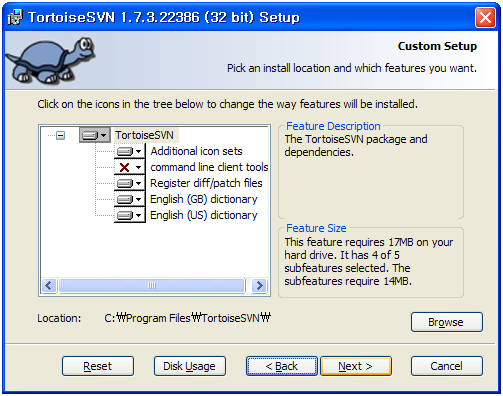Viewport: 503px width, 396px height.
Task: Click the Reset button
Action: [x=98, y=366]
